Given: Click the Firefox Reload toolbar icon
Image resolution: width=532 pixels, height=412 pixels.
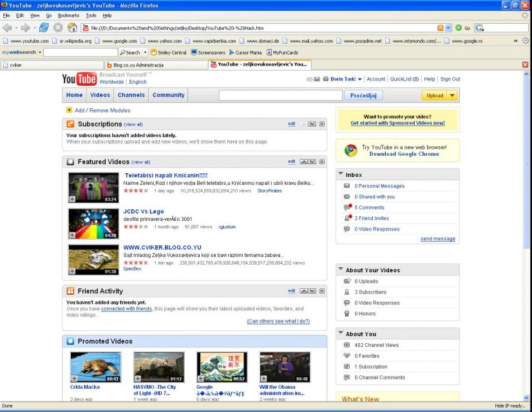Looking at the screenshot, I should pos(44,28).
